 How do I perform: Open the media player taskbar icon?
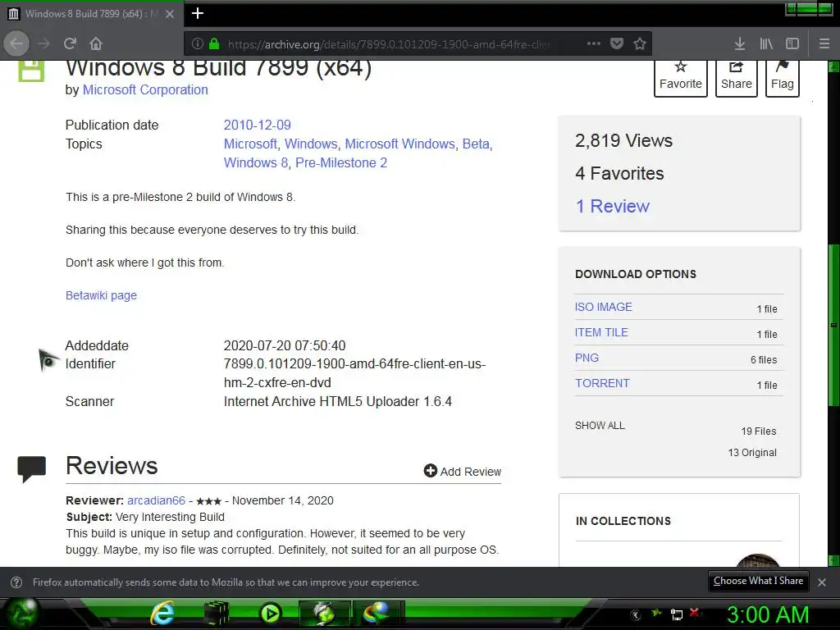pos(271,614)
